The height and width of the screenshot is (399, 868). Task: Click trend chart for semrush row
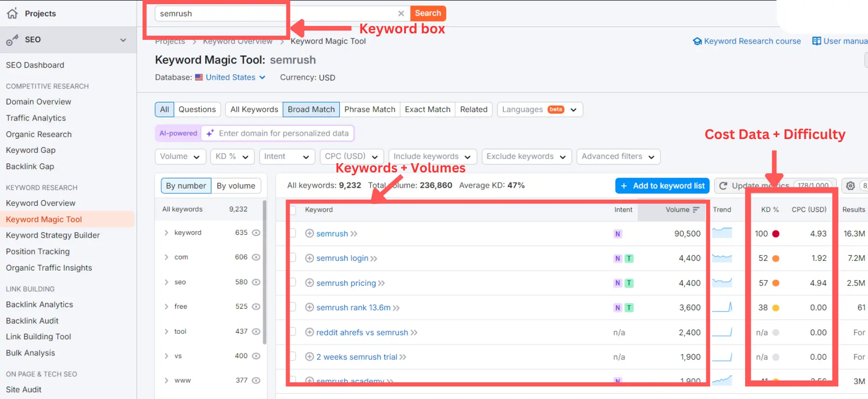point(722,233)
